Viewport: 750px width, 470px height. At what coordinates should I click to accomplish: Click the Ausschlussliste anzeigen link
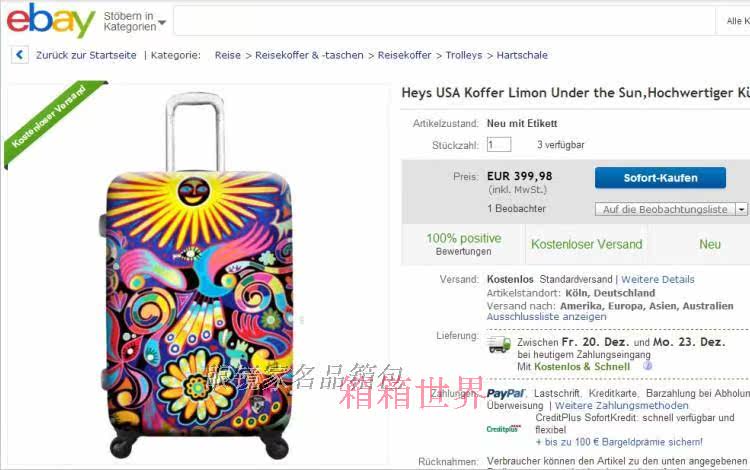546,317
